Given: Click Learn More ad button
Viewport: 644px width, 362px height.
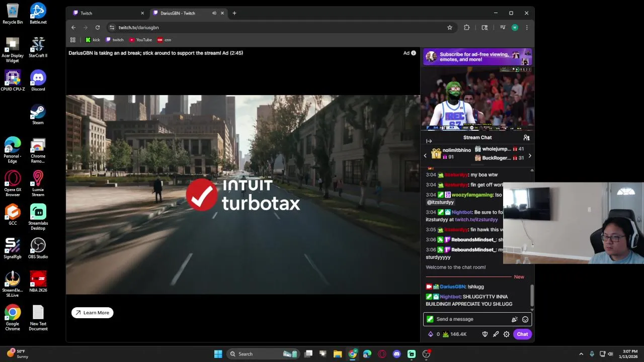Looking at the screenshot, I should 92,313.
